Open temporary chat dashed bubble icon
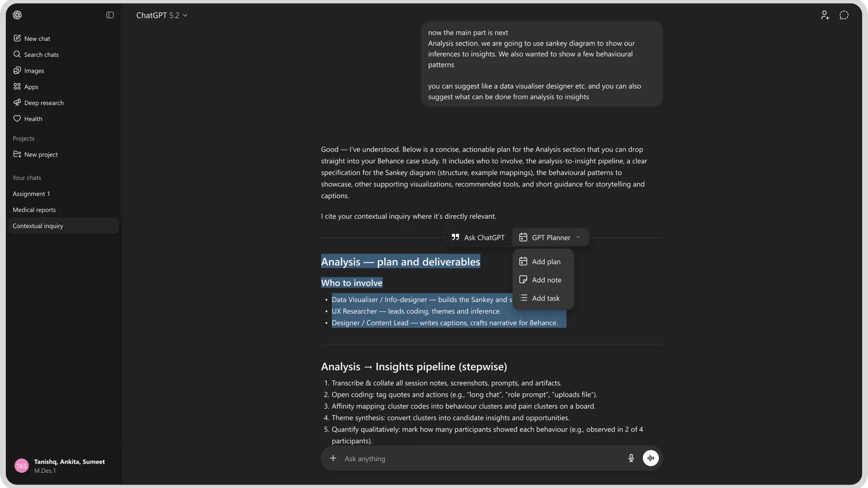 844,15
